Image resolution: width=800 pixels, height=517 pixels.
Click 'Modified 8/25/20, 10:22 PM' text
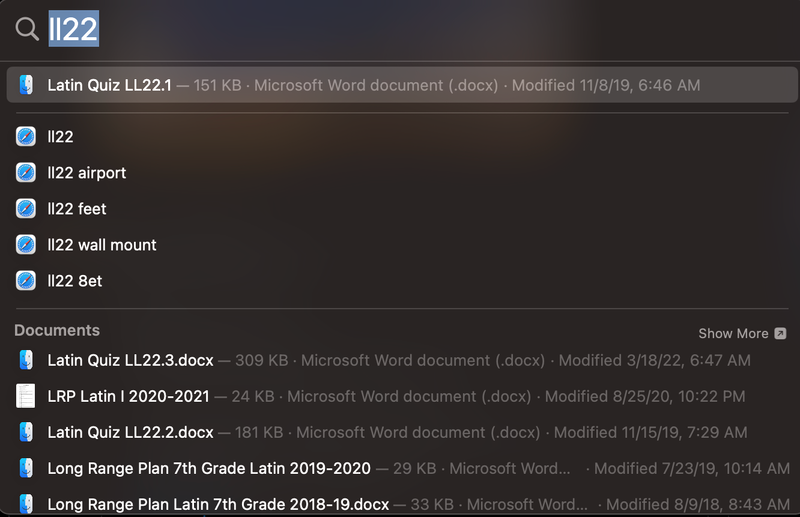[645, 396]
